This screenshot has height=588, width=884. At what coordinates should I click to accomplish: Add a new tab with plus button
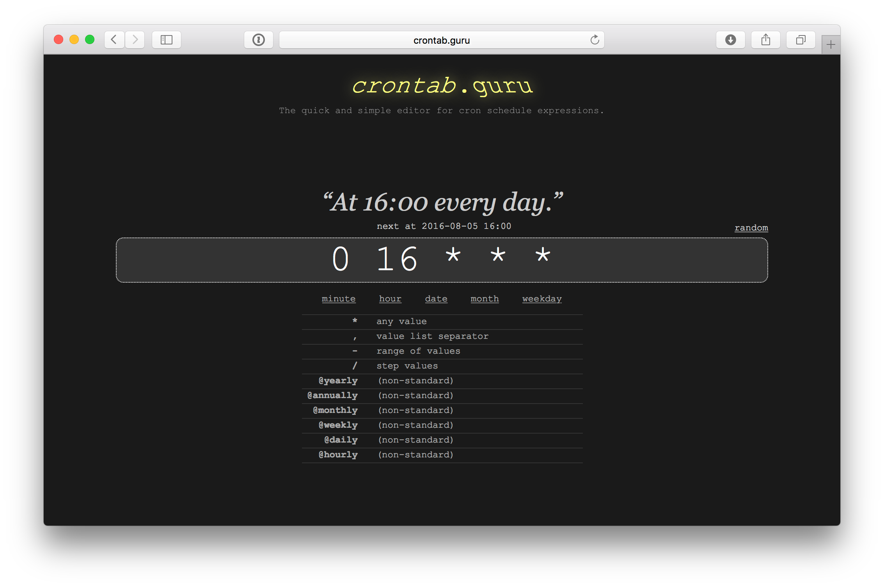click(x=831, y=45)
